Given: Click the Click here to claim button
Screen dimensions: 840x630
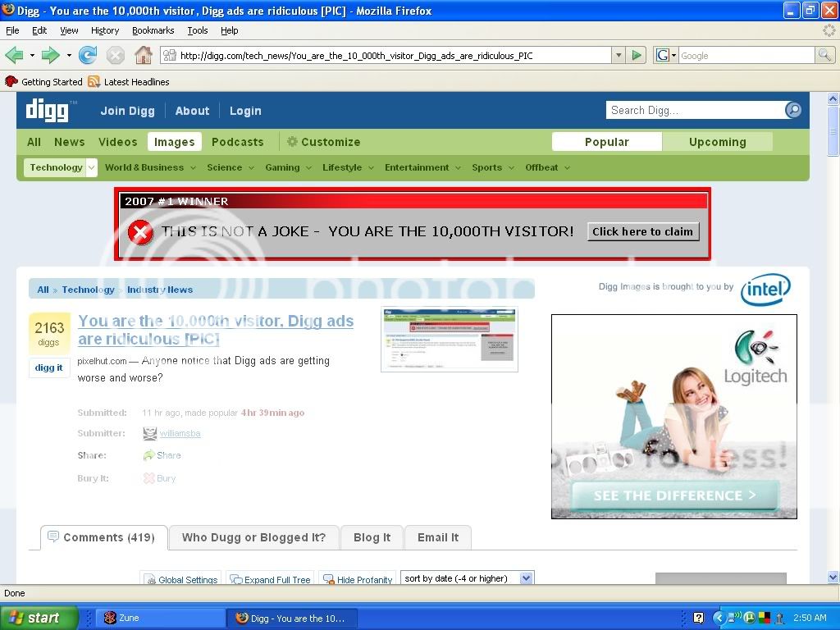Looking at the screenshot, I should pos(642,231).
